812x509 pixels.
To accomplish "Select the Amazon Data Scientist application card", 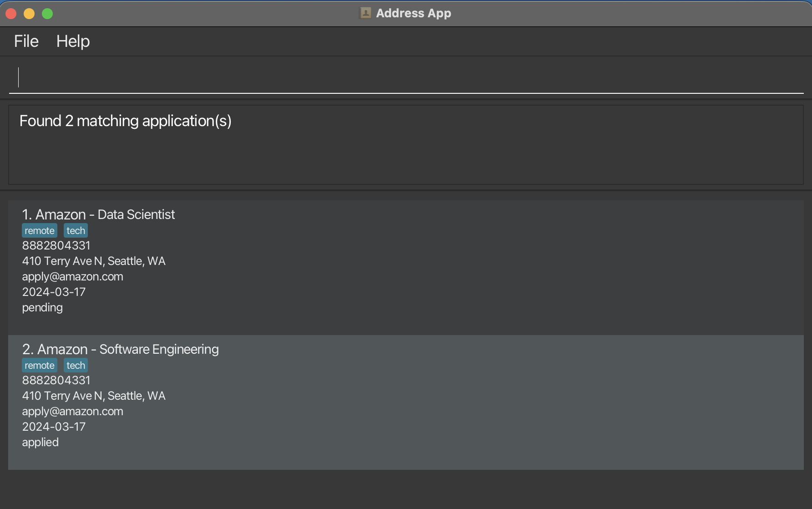I will point(405,267).
